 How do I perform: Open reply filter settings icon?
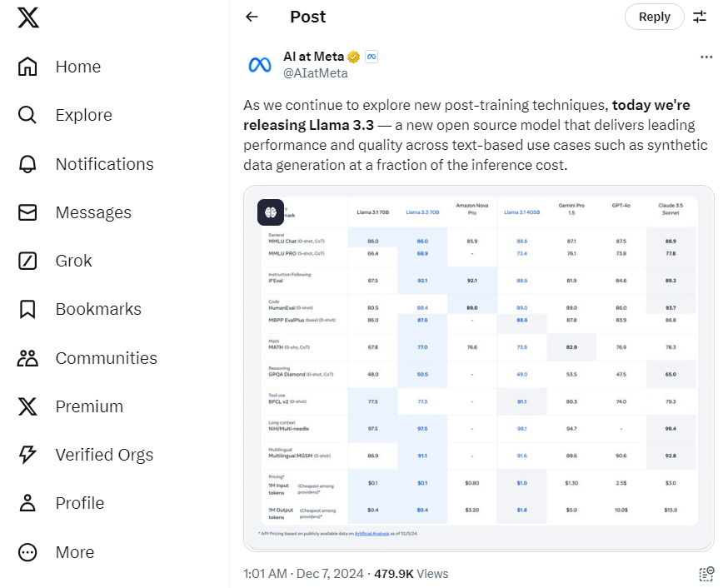point(700,17)
